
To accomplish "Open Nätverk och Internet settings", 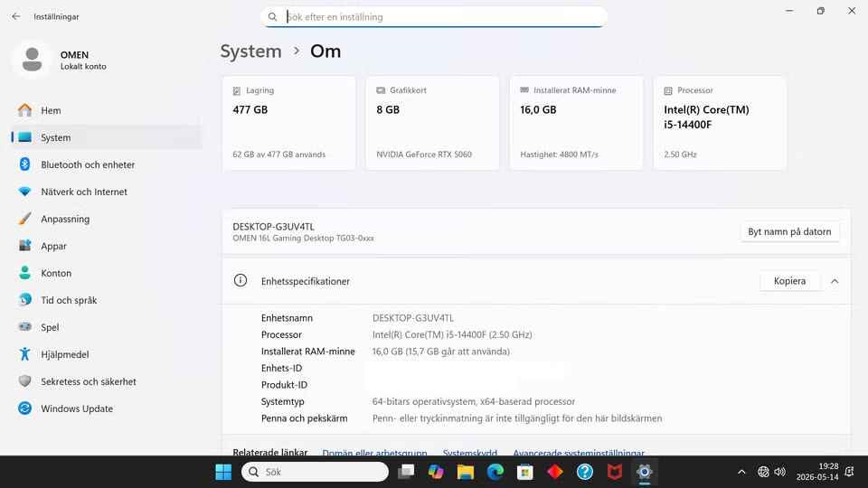I will 105,192.
